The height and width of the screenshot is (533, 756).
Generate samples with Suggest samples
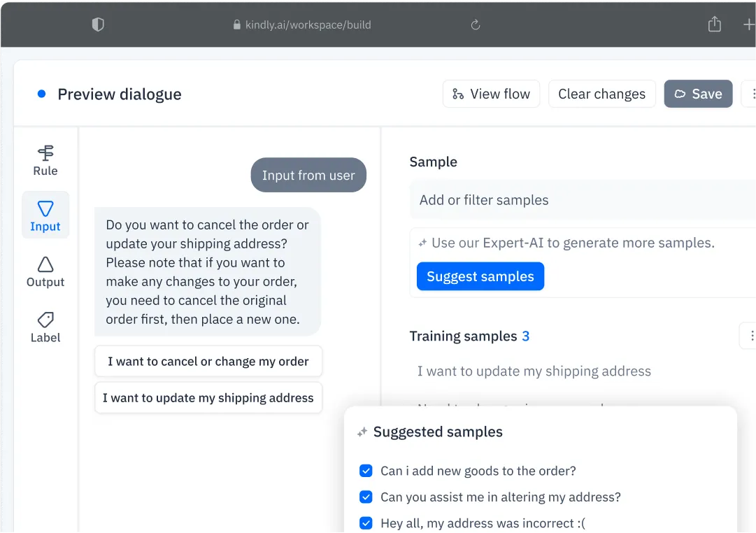click(480, 276)
